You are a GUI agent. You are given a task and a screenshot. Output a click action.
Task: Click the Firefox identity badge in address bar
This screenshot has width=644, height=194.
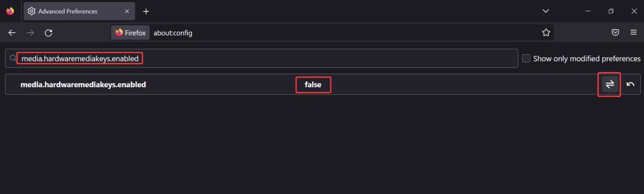pos(130,33)
